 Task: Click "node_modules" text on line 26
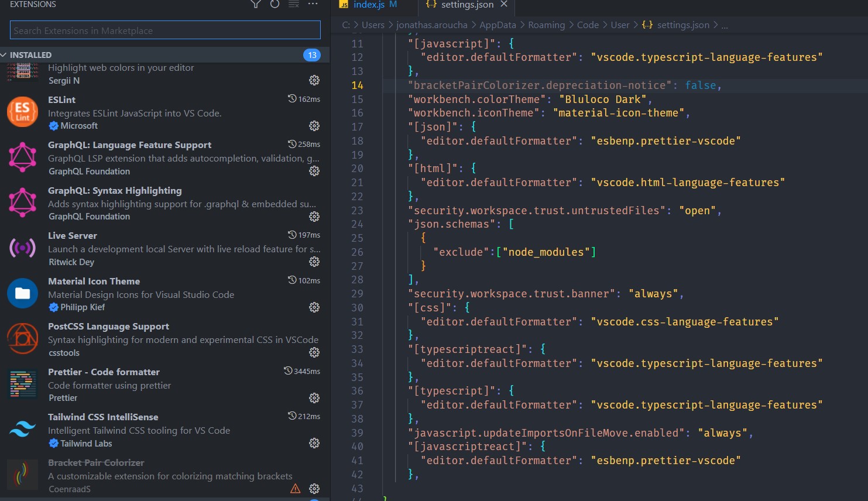546,252
